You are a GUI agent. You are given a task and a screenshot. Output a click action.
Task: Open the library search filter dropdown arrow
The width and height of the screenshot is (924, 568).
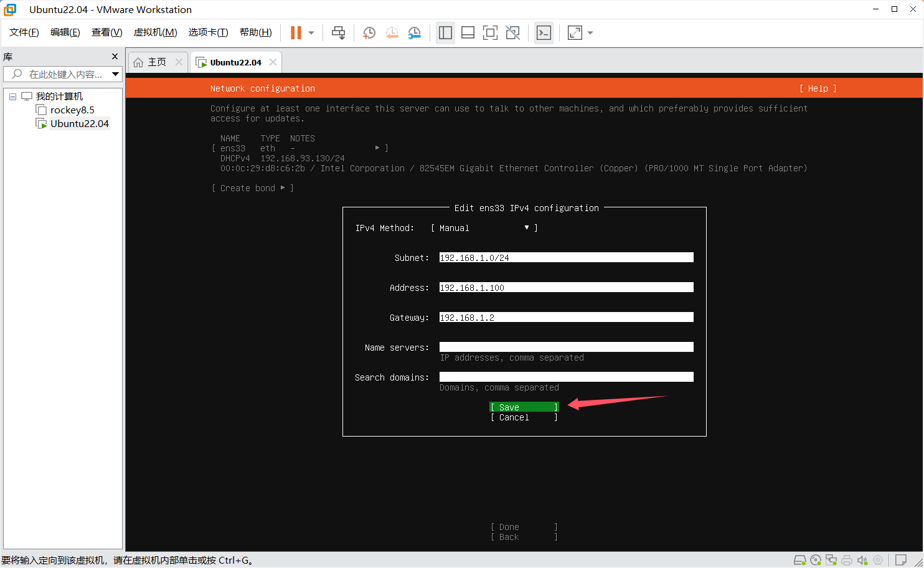click(x=115, y=74)
